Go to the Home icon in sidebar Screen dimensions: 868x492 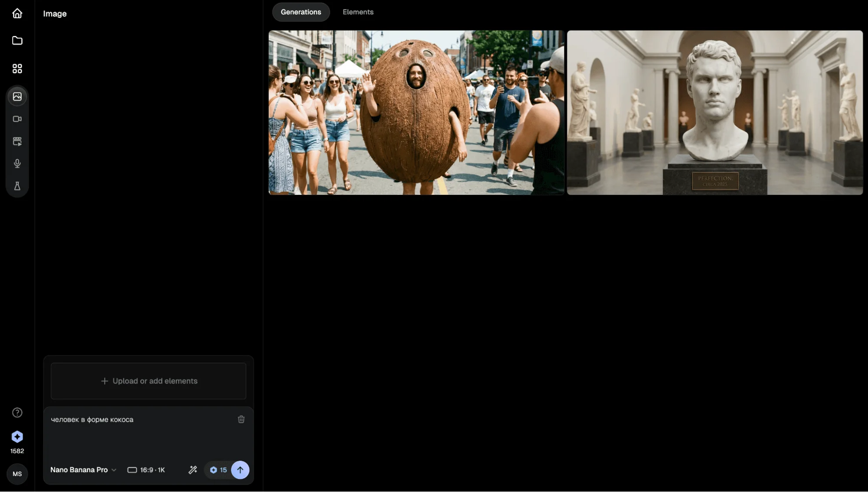[x=17, y=13]
